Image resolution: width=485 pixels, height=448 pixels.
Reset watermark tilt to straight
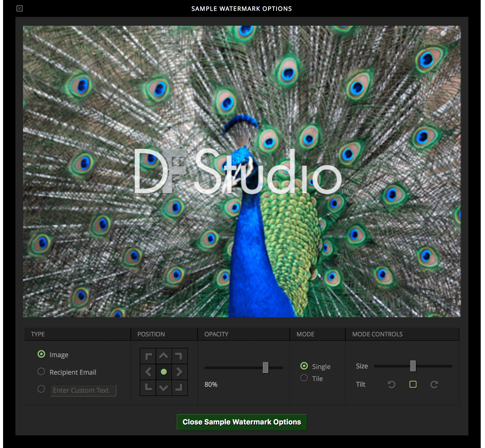point(413,385)
